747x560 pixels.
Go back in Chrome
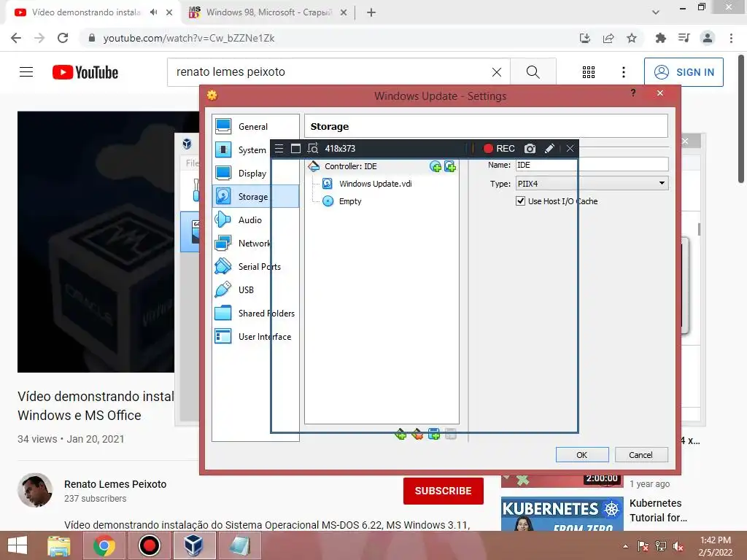click(16, 38)
